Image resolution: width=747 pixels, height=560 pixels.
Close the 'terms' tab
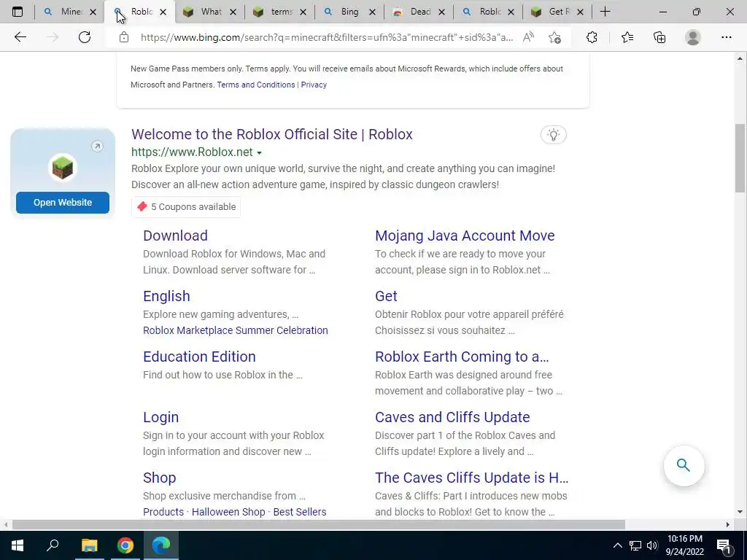point(303,12)
